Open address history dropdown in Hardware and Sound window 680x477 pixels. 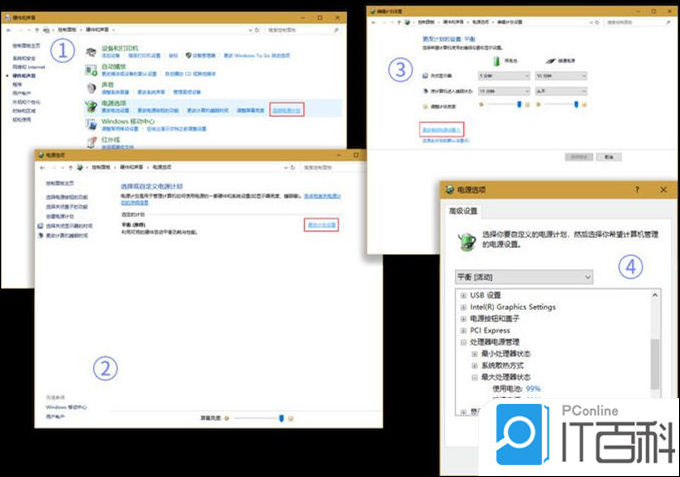tap(250, 30)
